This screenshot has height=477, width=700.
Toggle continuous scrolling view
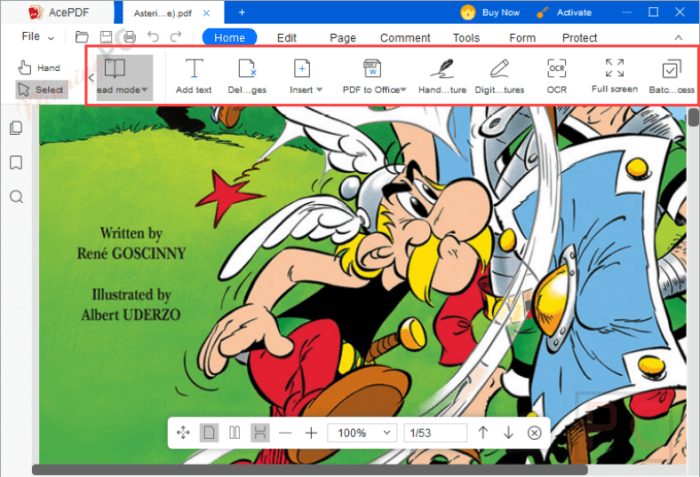(260, 432)
